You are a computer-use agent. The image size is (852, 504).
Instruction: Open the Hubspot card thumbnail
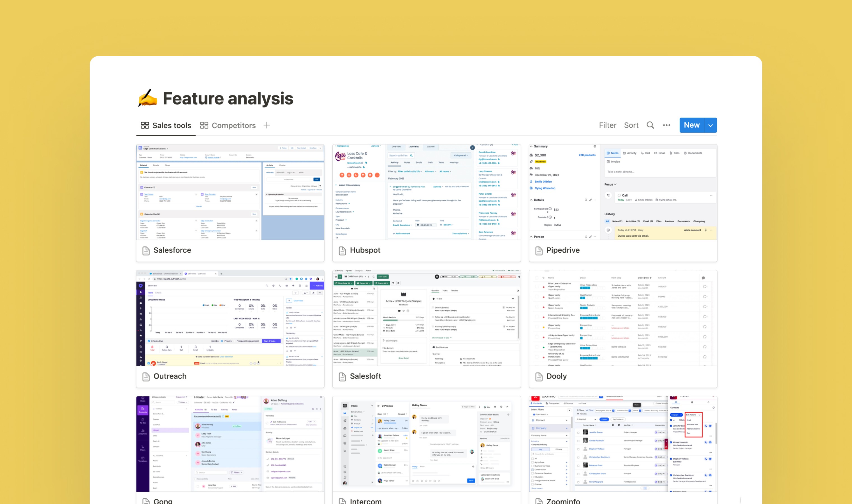click(427, 192)
